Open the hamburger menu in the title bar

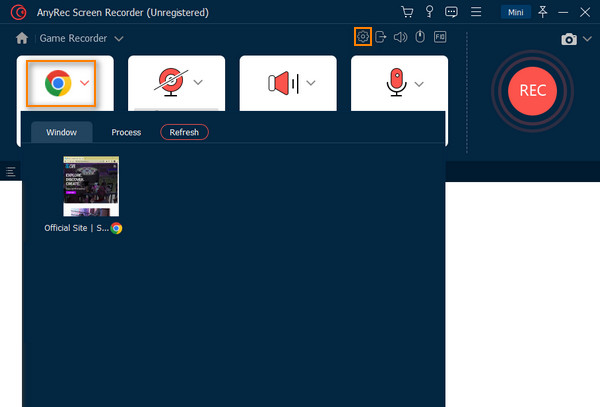[476, 12]
